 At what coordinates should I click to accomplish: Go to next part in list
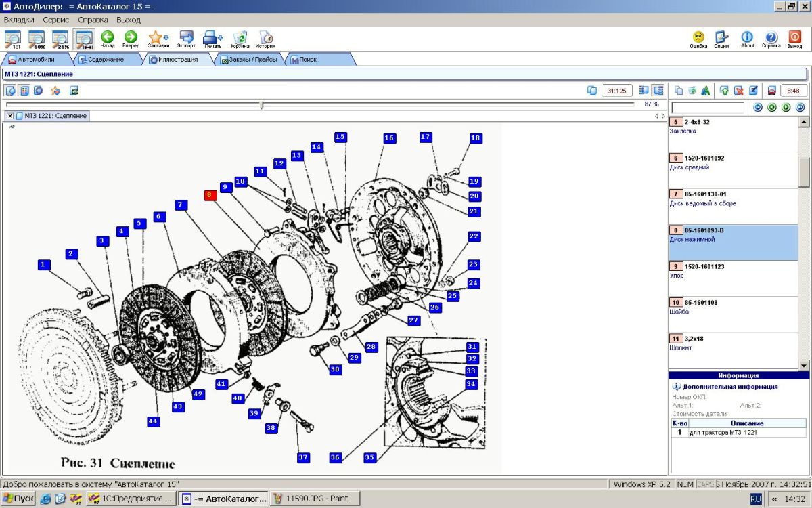point(786,107)
